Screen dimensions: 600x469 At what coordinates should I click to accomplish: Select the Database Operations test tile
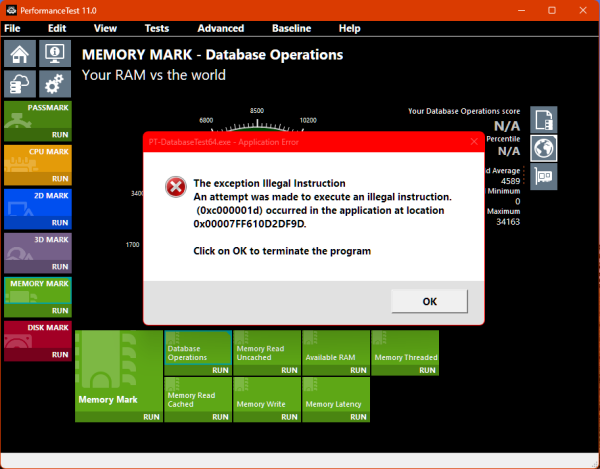coord(198,348)
